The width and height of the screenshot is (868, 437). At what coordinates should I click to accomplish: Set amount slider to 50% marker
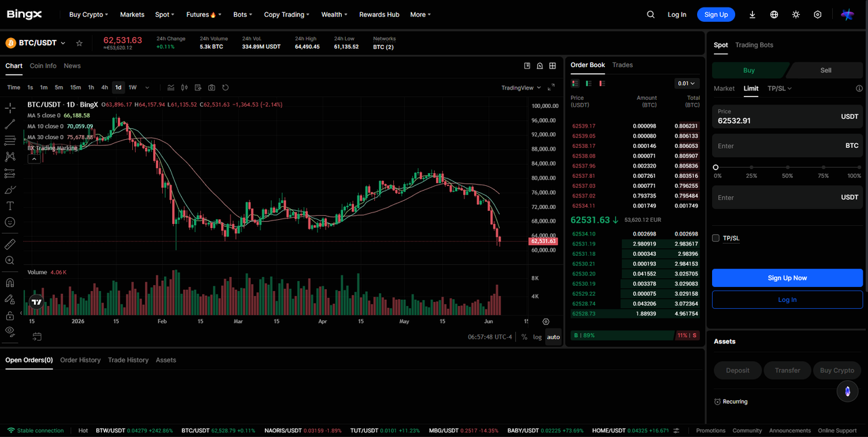click(x=787, y=167)
